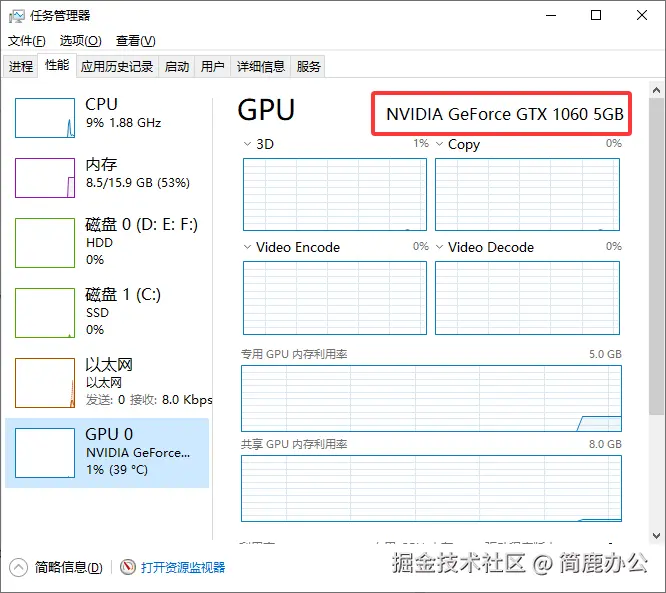Go to the 用户 tab
Viewport: 666px width, 593px height.
coord(212,66)
